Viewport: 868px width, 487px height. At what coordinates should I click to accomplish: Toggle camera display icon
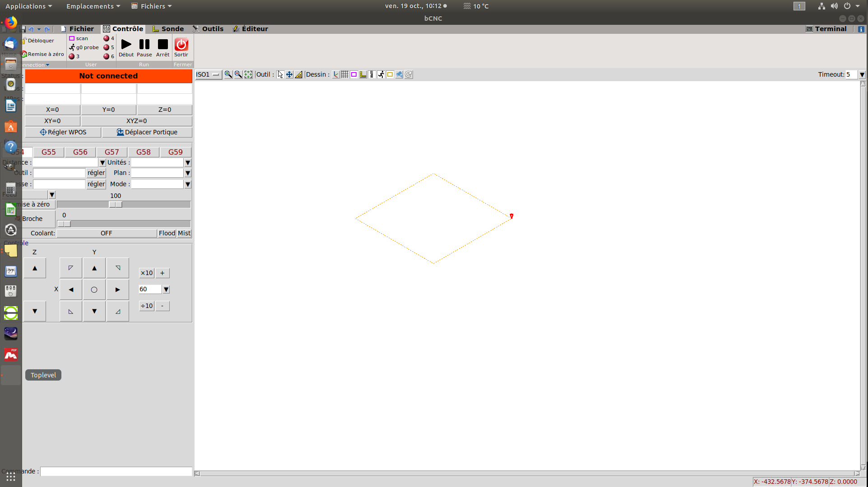point(399,74)
